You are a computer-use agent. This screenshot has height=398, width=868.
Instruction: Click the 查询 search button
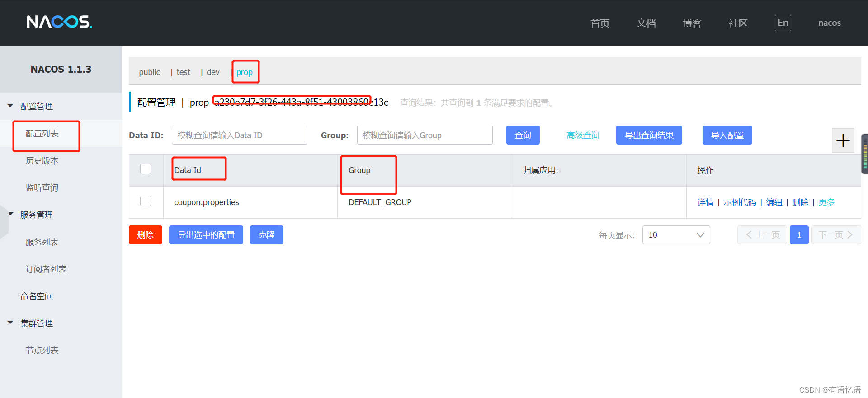tap(523, 135)
